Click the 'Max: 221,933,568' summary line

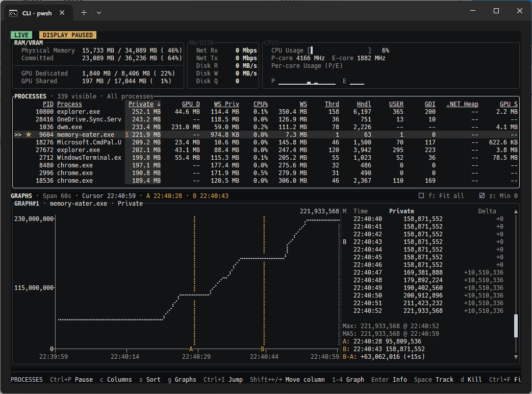coord(391,326)
